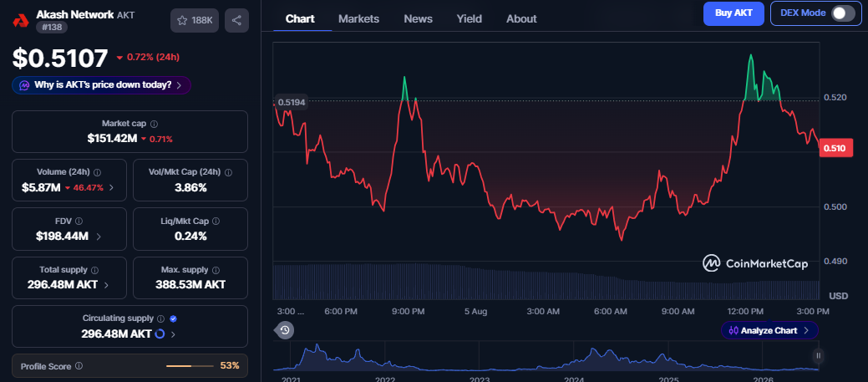The height and width of the screenshot is (382, 868).
Task: Click the #138 rank badge
Action: [x=52, y=27]
